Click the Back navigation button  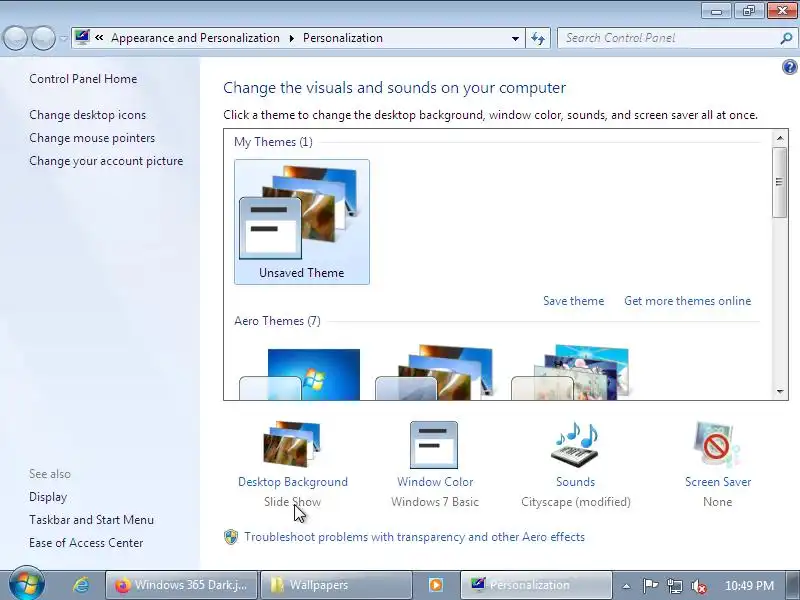pyautogui.click(x=15, y=38)
